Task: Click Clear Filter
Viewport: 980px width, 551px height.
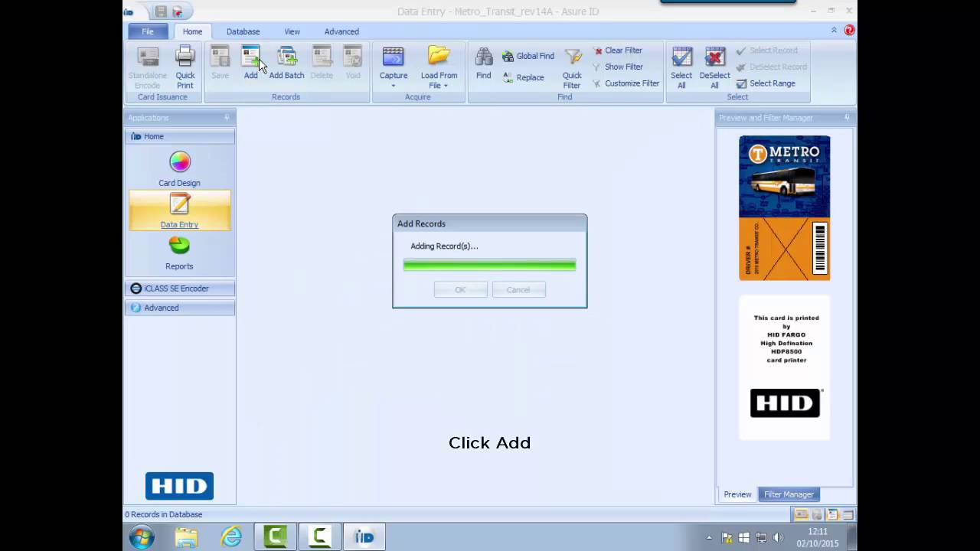Action: (x=617, y=51)
